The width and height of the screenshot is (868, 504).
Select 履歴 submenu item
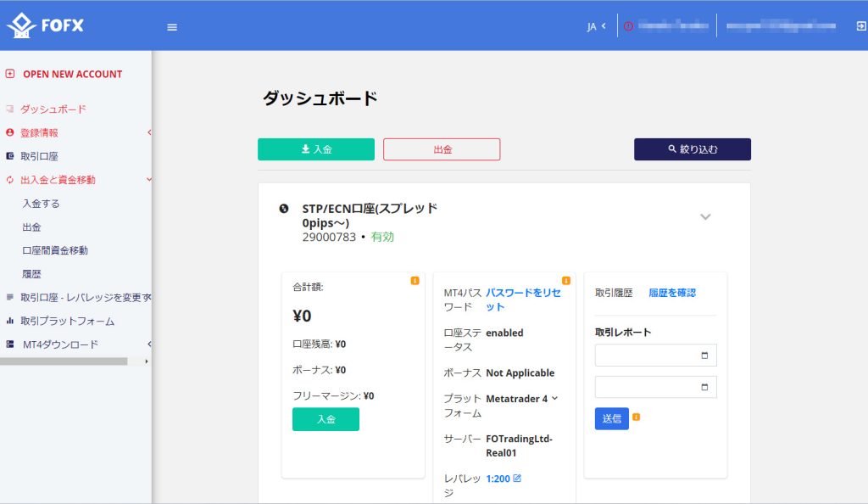point(31,274)
